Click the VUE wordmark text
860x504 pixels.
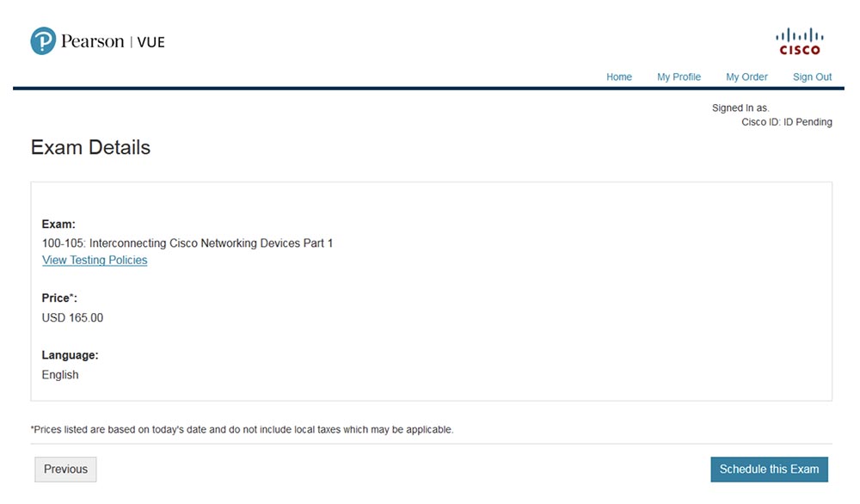[150, 42]
